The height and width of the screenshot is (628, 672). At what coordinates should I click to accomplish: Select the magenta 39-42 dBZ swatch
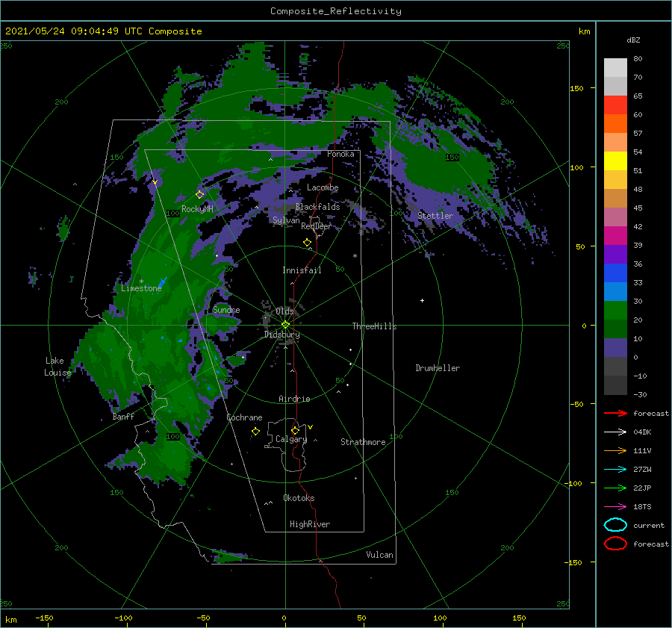coord(615,236)
